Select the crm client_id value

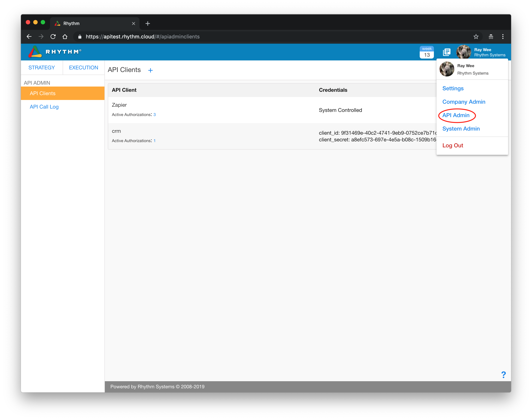(389, 133)
